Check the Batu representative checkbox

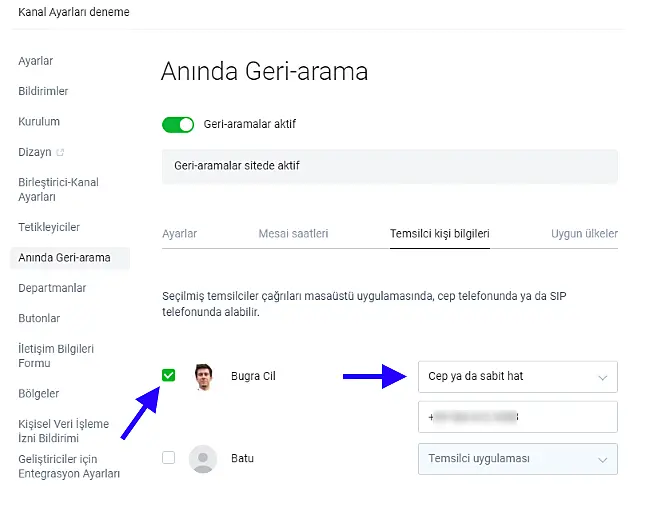pyautogui.click(x=168, y=458)
